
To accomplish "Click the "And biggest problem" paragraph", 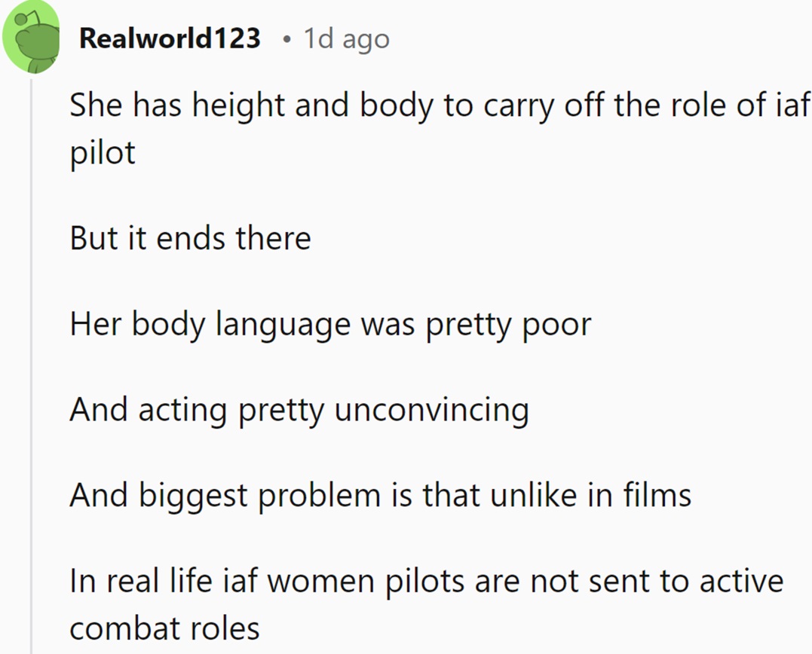I will tap(380, 496).
